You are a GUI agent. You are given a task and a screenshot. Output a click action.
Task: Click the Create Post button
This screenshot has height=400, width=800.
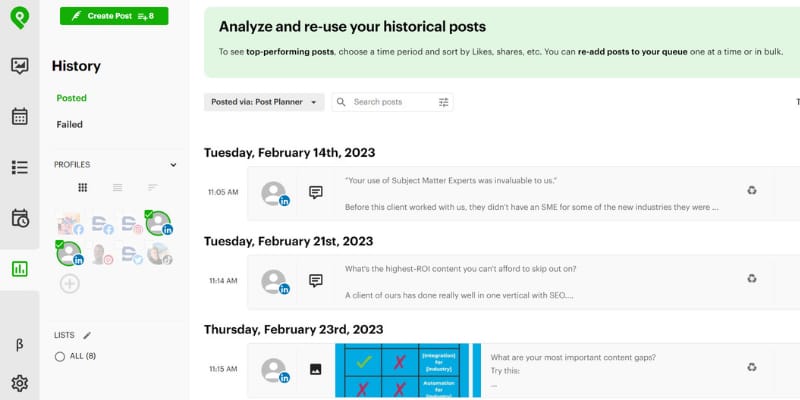click(x=114, y=16)
